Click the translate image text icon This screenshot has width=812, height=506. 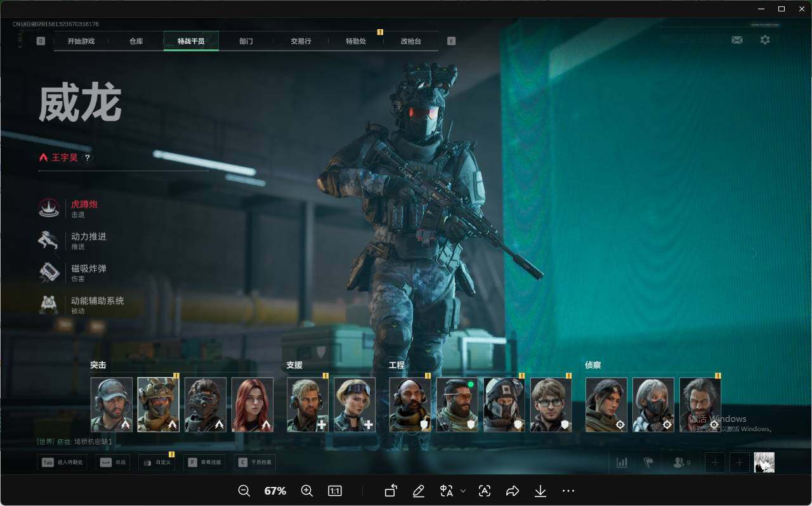(x=447, y=491)
